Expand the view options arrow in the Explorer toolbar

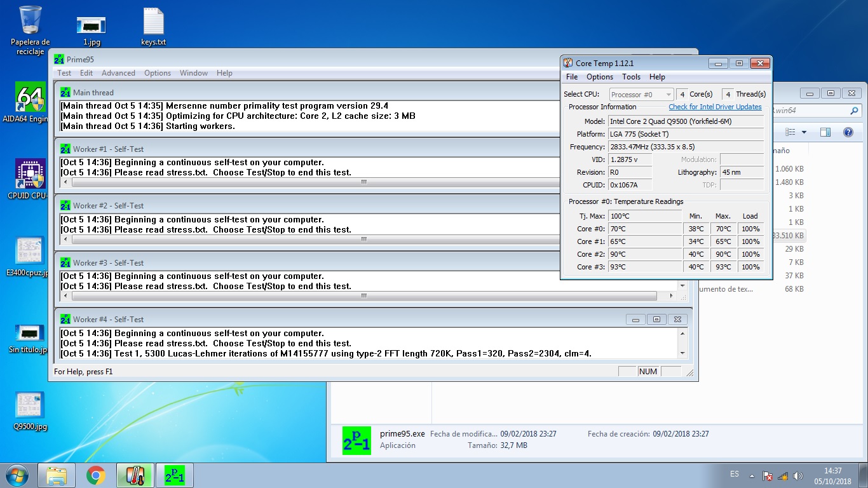click(x=804, y=132)
